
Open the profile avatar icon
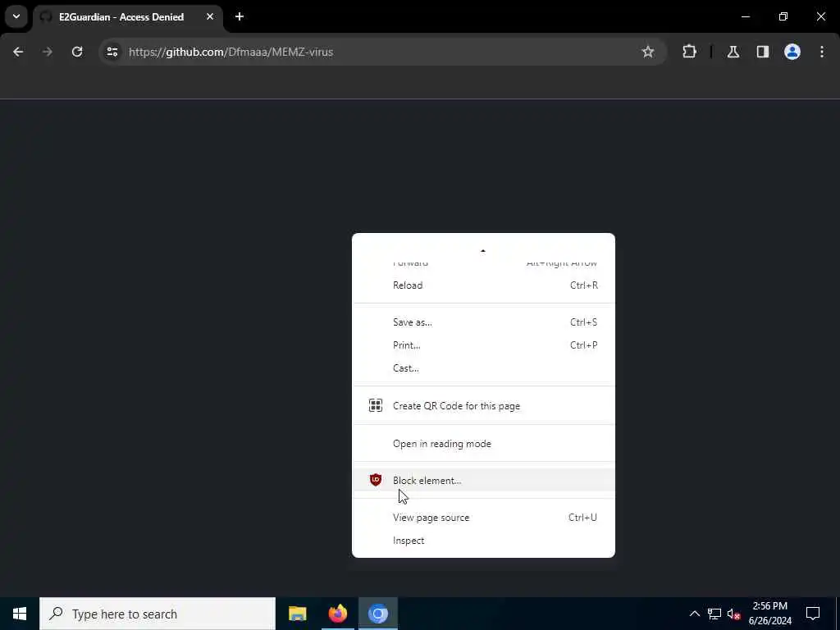792,52
